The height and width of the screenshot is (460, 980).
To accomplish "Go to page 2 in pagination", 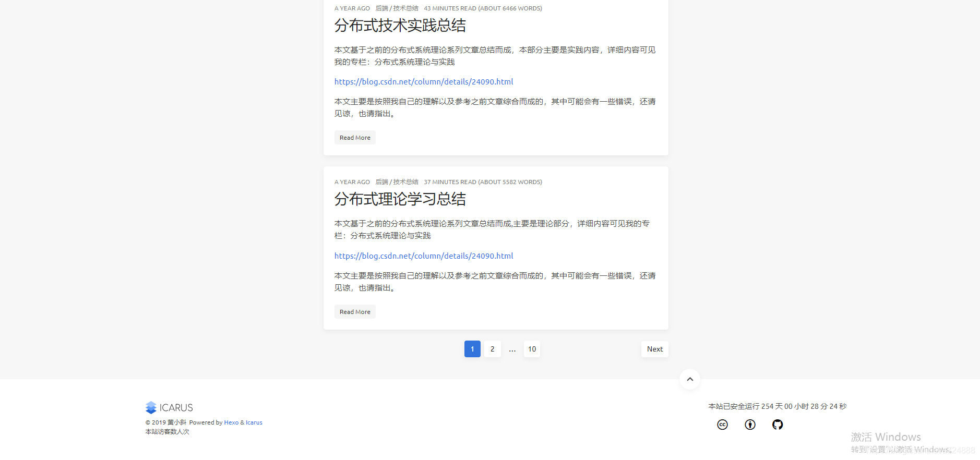I will (492, 349).
